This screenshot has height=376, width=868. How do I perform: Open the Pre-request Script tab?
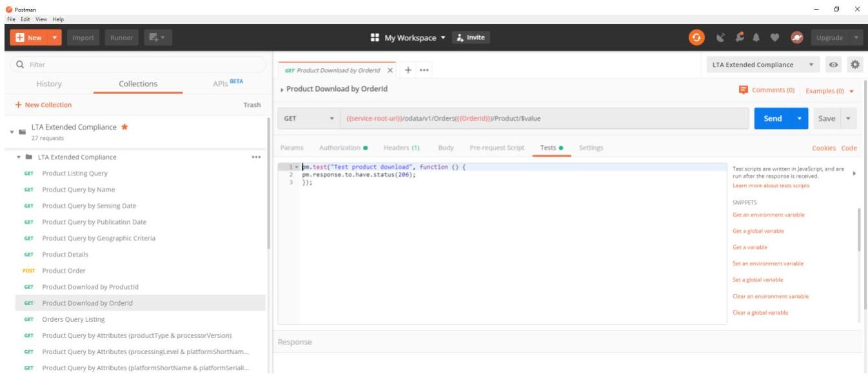497,148
